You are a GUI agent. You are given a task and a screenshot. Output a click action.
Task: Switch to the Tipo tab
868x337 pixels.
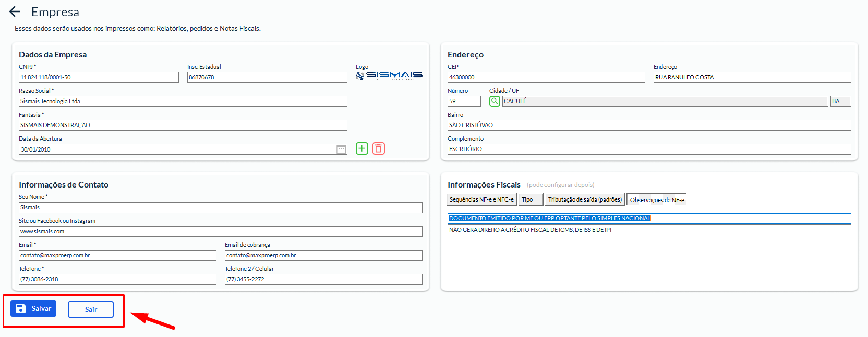[530, 199]
